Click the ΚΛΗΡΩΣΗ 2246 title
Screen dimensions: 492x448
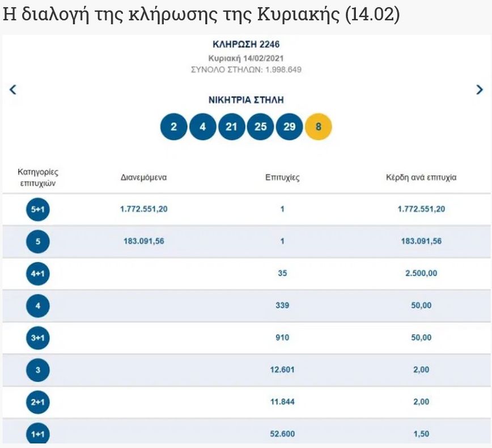point(246,45)
